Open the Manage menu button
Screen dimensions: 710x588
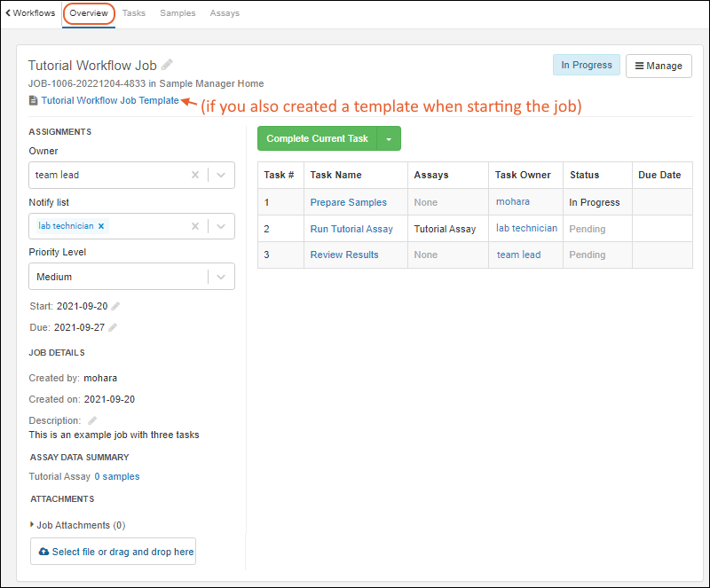pos(659,66)
